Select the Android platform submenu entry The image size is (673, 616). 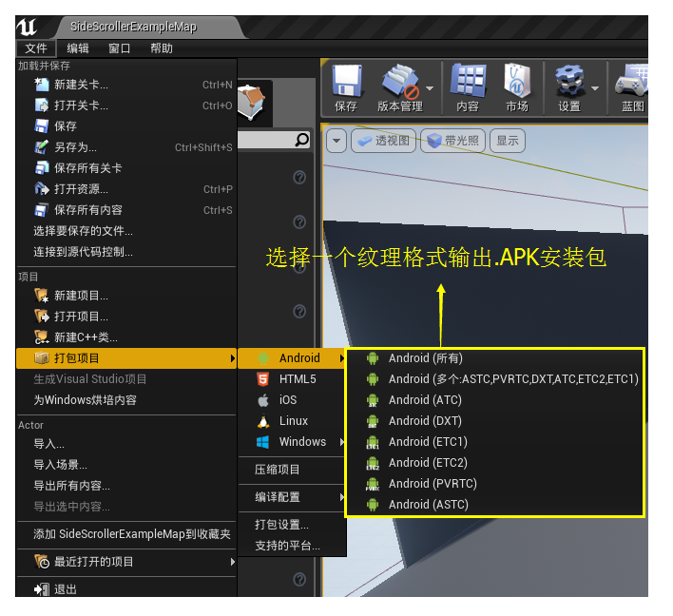tap(292, 358)
